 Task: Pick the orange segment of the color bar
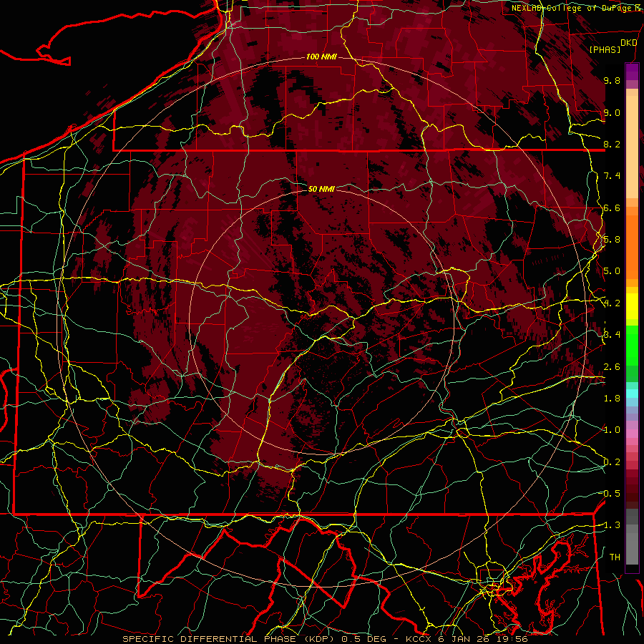click(632, 246)
